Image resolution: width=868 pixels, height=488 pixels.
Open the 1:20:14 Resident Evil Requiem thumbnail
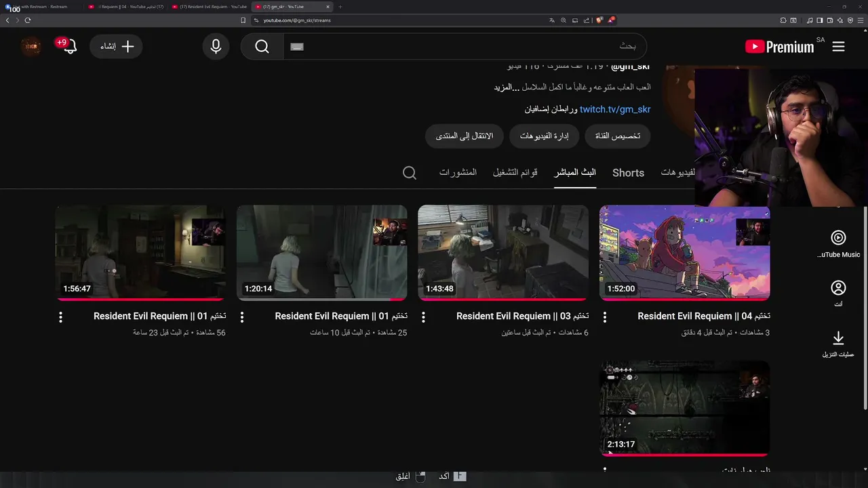(x=322, y=253)
